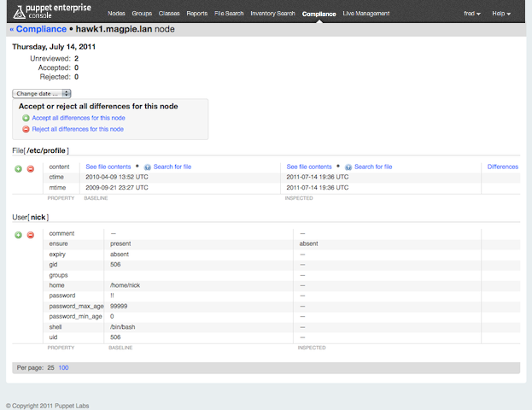Open baseline See file contents link
The image size is (532, 410).
[x=108, y=167]
